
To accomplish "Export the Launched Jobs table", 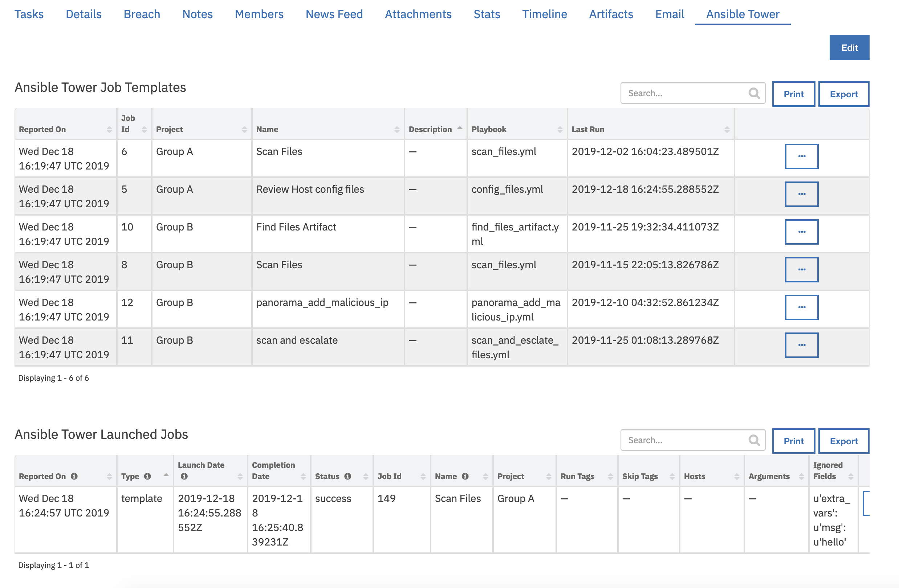I will 843,441.
